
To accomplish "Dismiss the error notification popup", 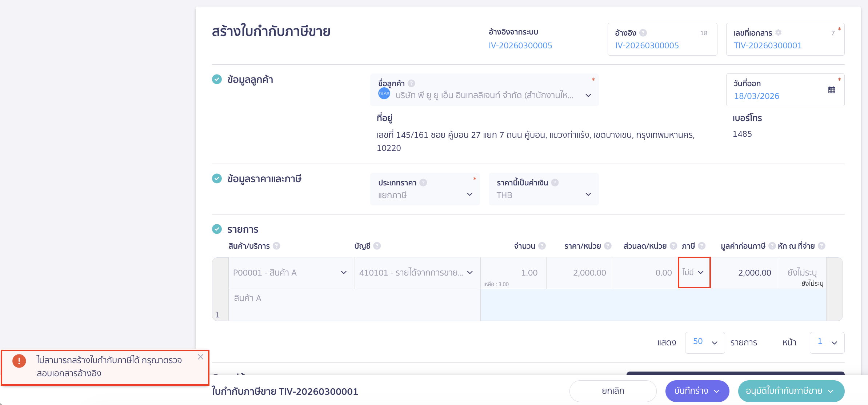I will (200, 357).
